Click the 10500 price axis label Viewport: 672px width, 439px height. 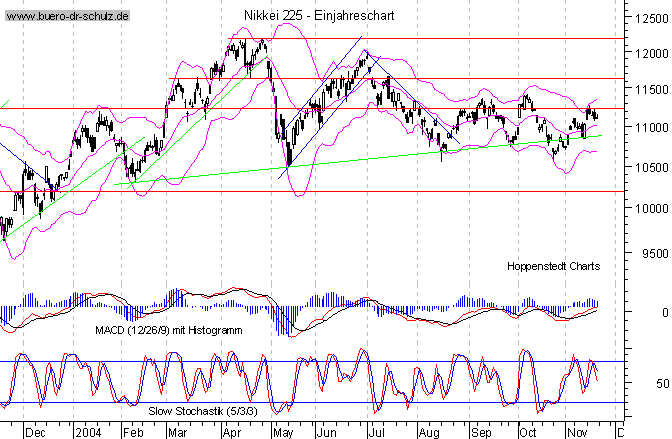(x=649, y=166)
